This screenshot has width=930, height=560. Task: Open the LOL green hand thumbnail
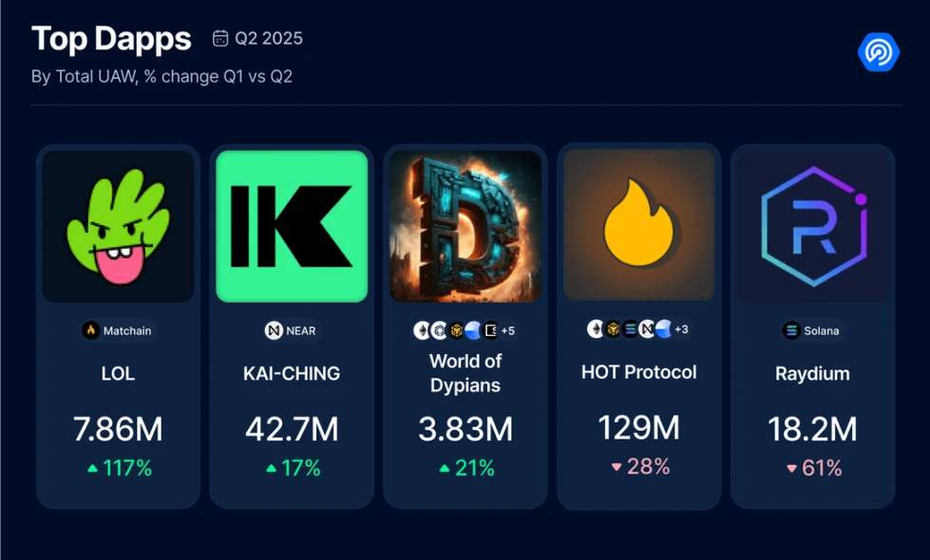click(x=118, y=226)
